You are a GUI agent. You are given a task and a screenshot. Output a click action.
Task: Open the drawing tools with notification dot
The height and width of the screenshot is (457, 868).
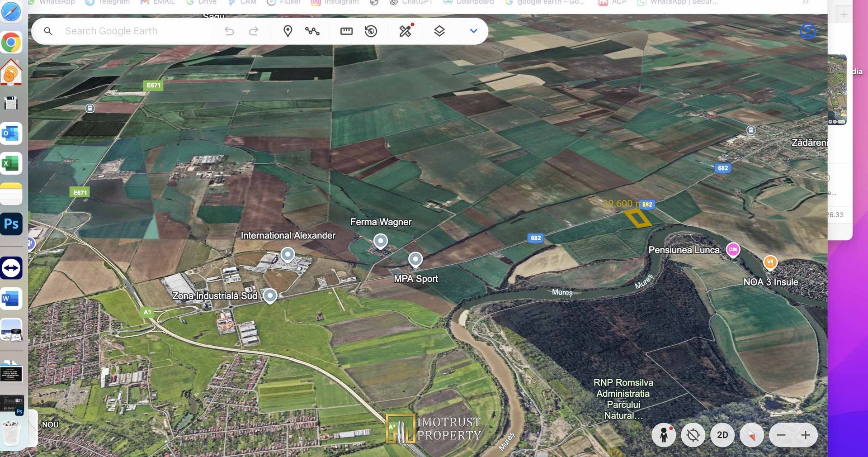coord(406,31)
